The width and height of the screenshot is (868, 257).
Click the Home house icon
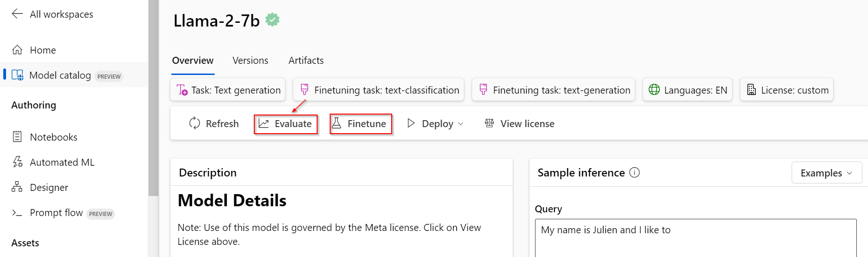point(17,50)
